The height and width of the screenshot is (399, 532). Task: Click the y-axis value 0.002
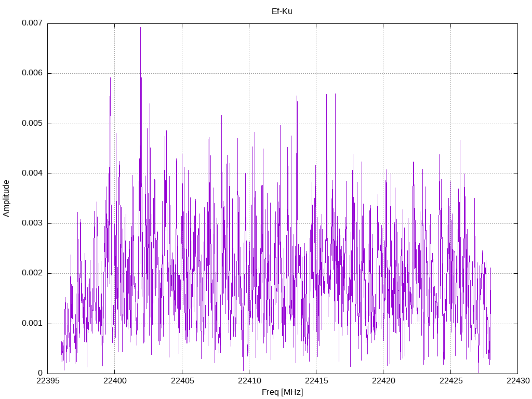coord(32,273)
